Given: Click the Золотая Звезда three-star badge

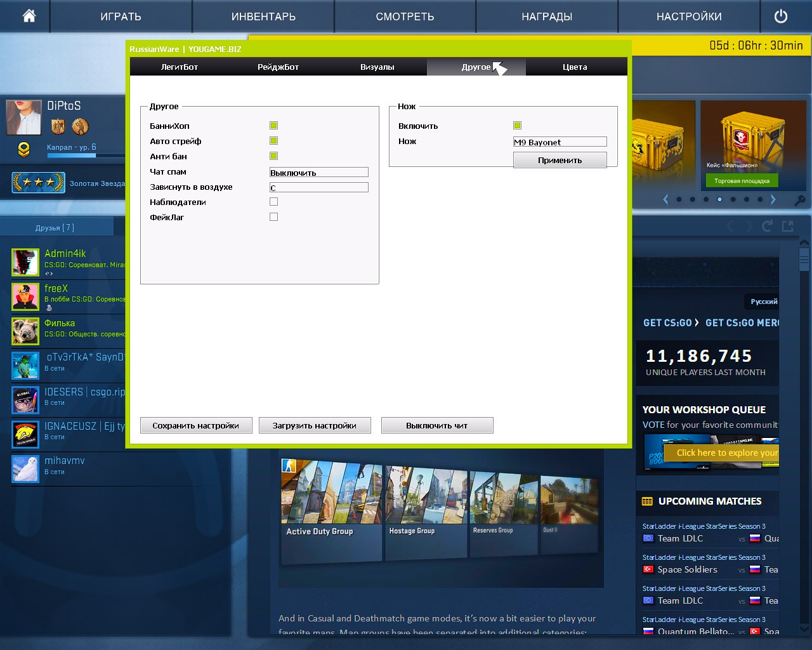Looking at the screenshot, I should tap(39, 183).
